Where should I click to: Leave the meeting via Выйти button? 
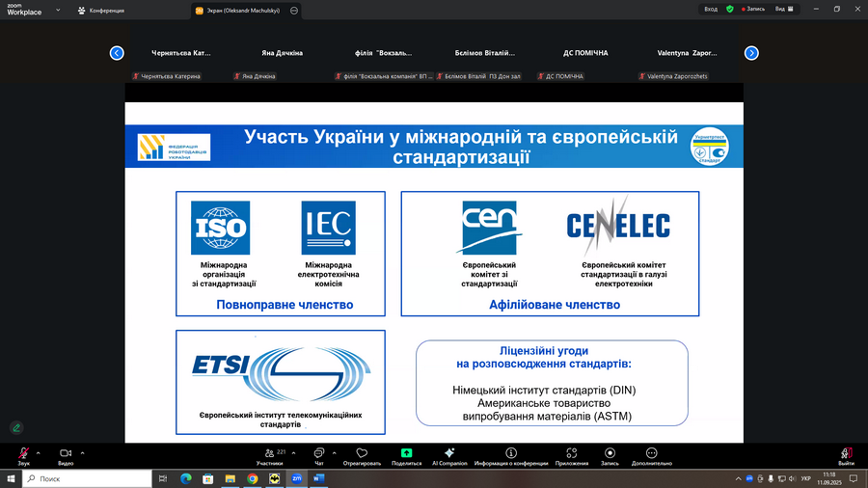[x=846, y=456]
